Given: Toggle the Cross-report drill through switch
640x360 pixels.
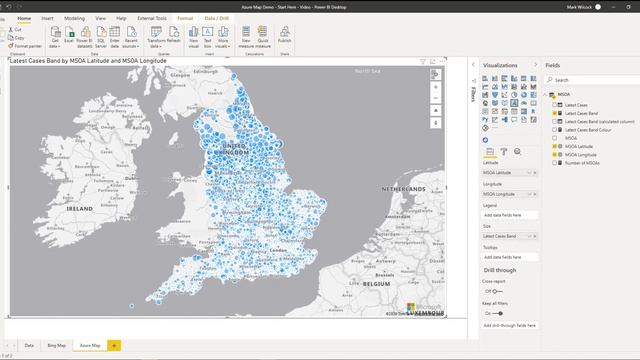Looking at the screenshot, I should click(x=497, y=291).
